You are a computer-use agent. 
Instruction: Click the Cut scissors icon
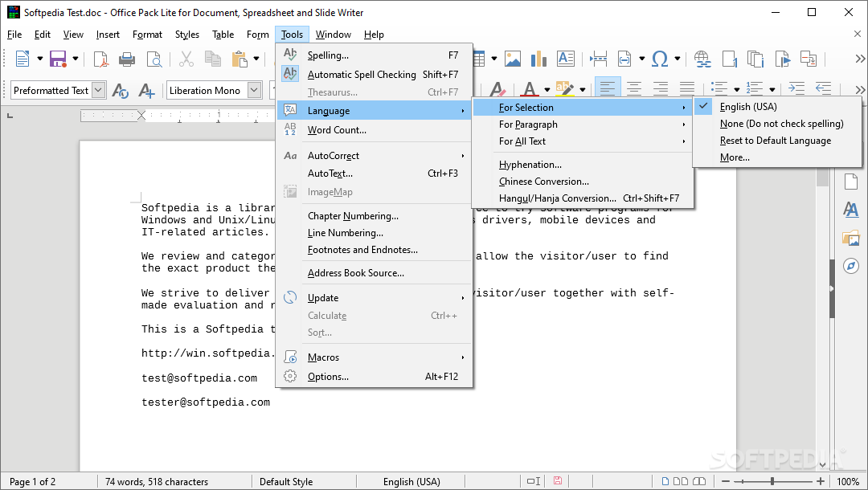[x=186, y=59]
